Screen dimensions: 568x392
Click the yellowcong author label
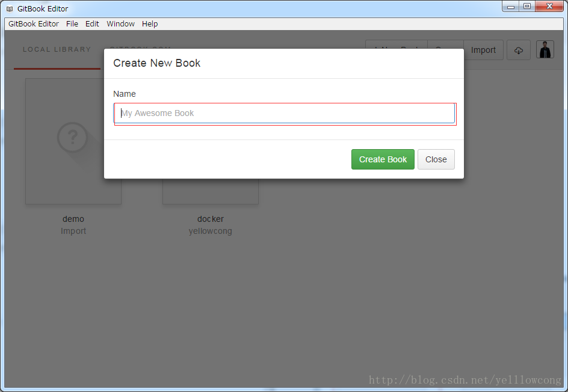(210, 231)
